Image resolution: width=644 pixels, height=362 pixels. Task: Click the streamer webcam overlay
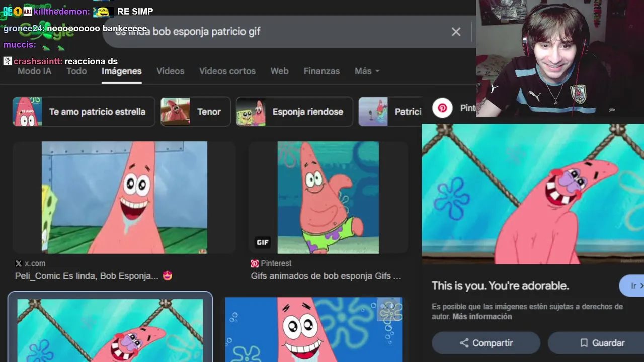click(560, 58)
